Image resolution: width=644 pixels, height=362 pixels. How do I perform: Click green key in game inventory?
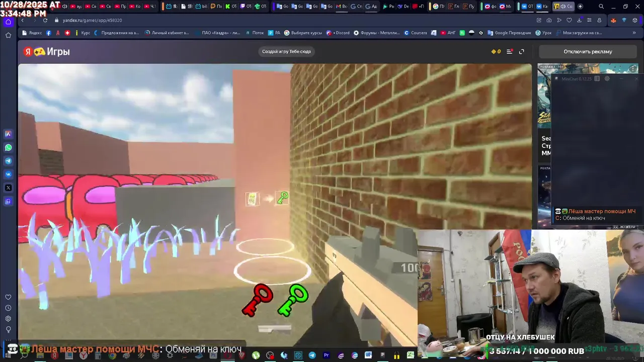[293, 300]
